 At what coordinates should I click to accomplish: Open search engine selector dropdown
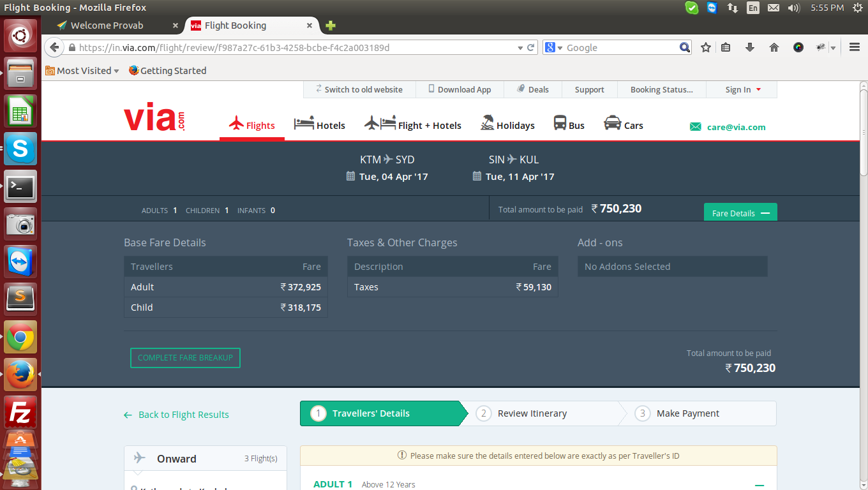click(x=553, y=48)
